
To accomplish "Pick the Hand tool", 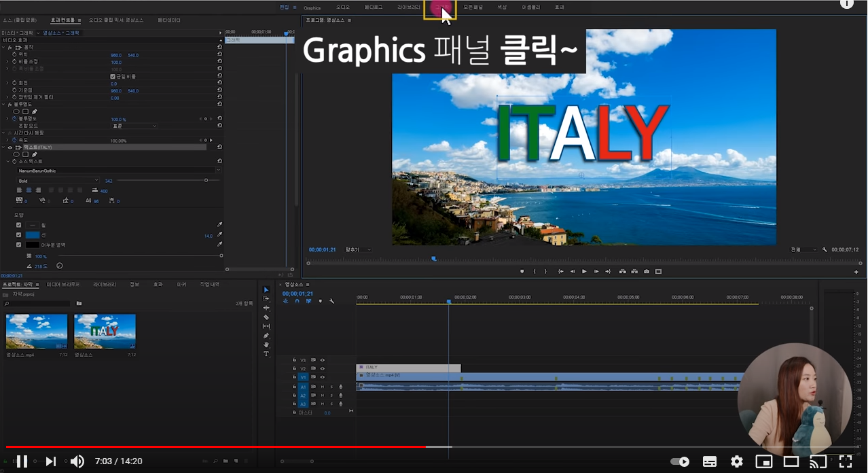I will (266, 345).
